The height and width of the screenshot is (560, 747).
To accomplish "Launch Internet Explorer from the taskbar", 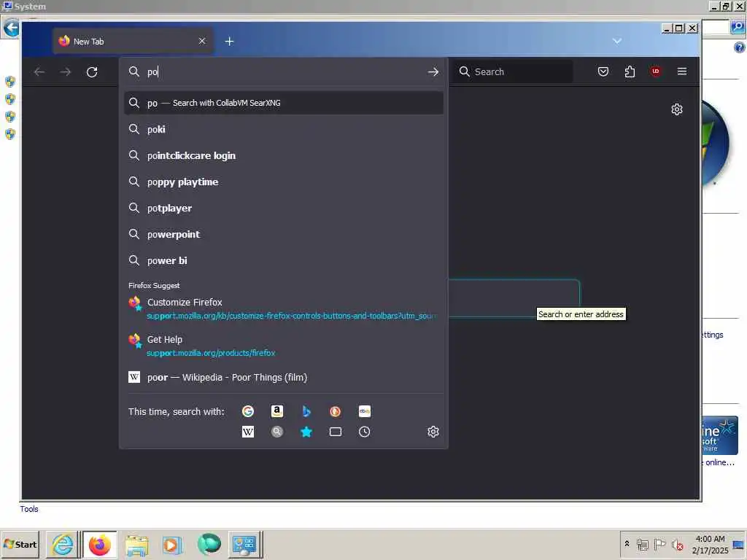I will 63,544.
